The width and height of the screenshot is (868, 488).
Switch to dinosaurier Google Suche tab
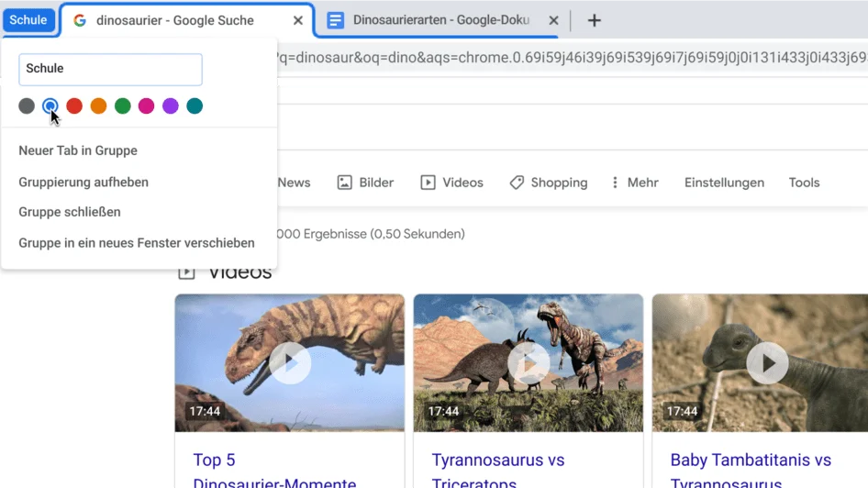(x=186, y=20)
